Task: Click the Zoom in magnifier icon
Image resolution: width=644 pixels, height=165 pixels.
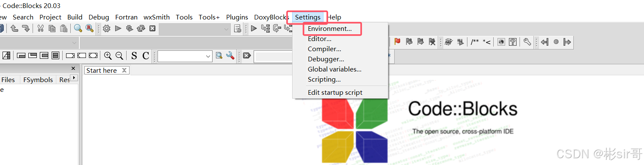Action: [108, 55]
